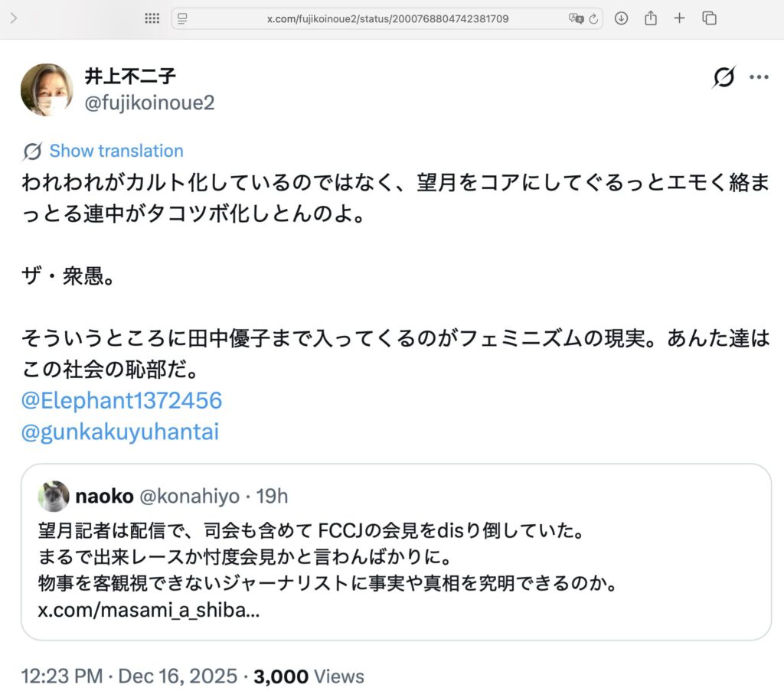This screenshot has height=691, width=784.
Task: Reload the page
Action: (592, 18)
